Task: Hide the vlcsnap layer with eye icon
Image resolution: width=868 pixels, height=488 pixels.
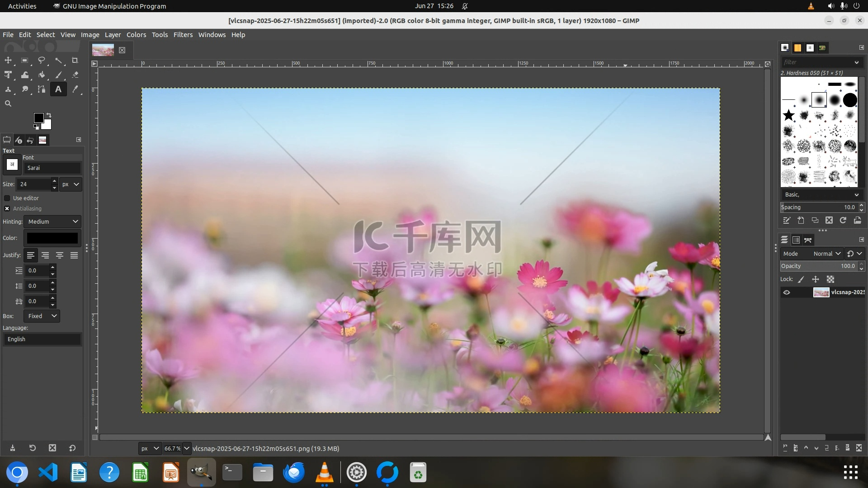Action: pyautogui.click(x=787, y=292)
